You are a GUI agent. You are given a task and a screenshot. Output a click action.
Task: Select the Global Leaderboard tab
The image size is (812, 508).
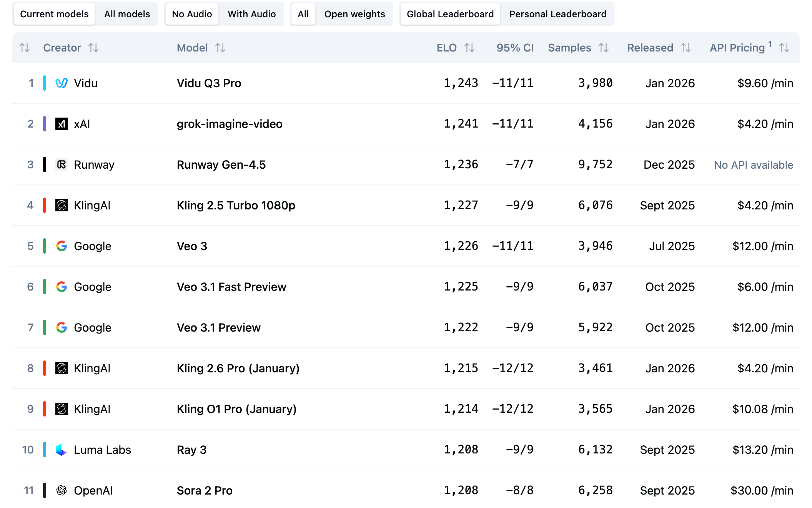point(450,14)
